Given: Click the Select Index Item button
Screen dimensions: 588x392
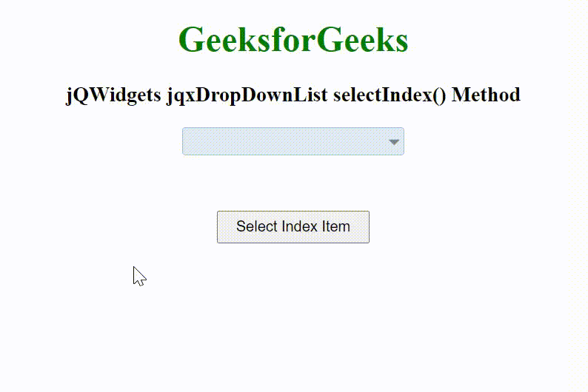Looking at the screenshot, I should point(293,227).
